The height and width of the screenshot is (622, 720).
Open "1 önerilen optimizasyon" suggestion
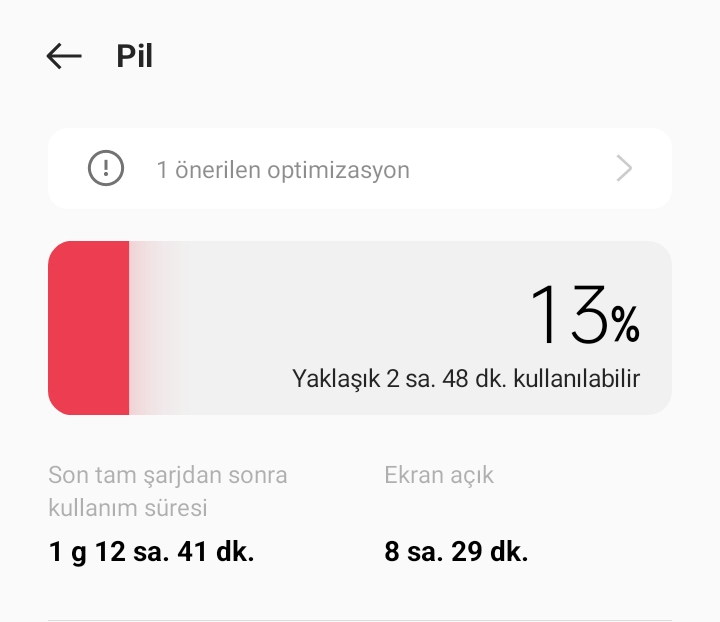click(283, 170)
